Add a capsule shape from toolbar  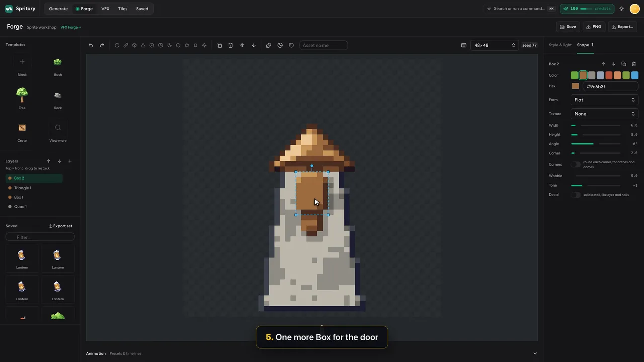point(126,45)
